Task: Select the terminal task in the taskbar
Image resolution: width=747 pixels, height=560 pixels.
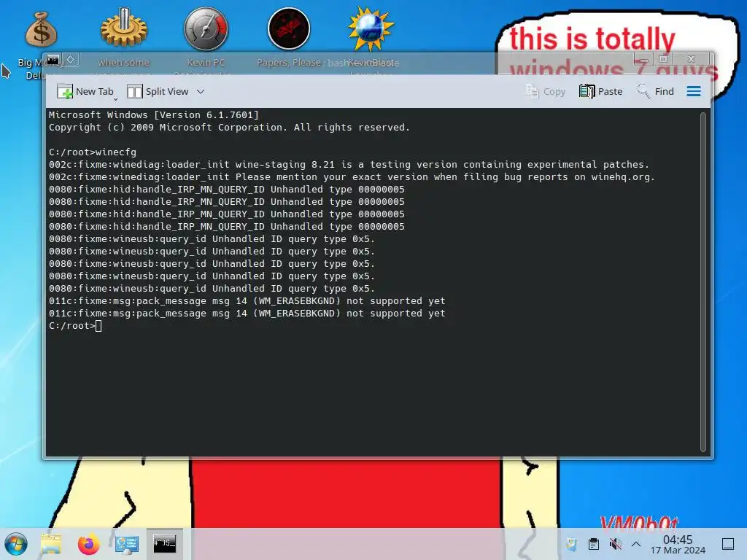Action: (x=164, y=544)
